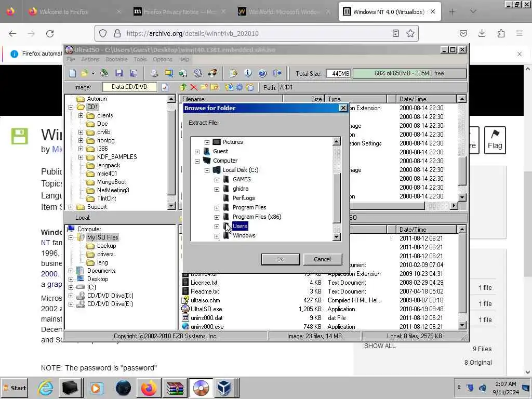The width and height of the screenshot is (532, 399).
Task: Click the Open file icon in UltraISO toolbar
Action: pyautogui.click(x=84, y=73)
